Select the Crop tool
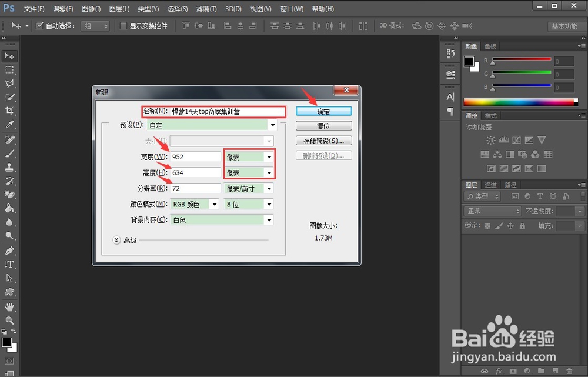This screenshot has height=377, width=588. pos(9,111)
